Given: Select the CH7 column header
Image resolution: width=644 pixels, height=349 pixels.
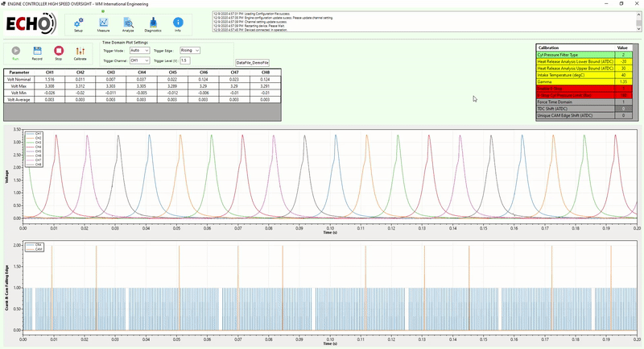Looking at the screenshot, I should (234, 73).
